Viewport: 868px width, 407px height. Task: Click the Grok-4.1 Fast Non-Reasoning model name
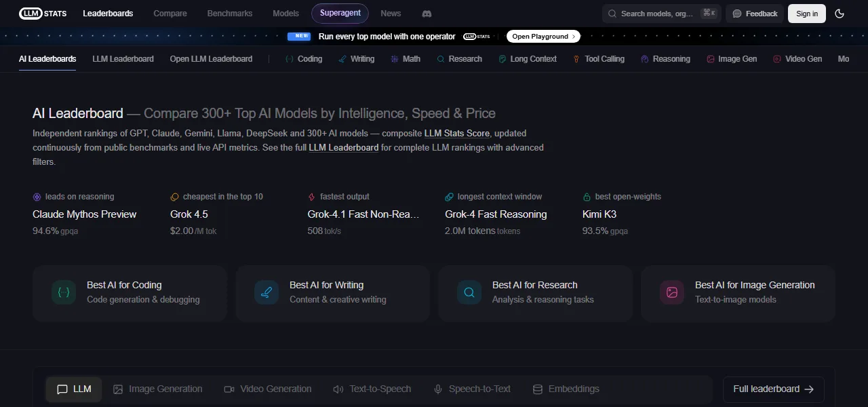364,214
